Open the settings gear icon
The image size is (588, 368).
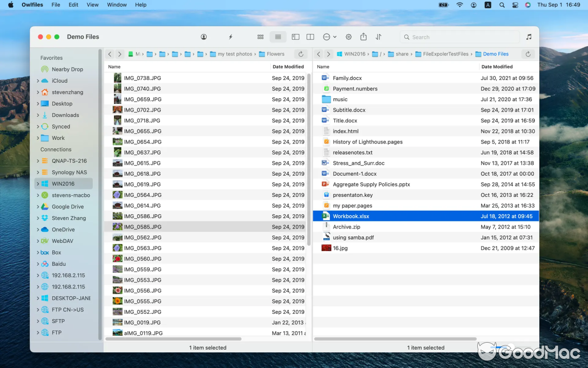(x=348, y=37)
